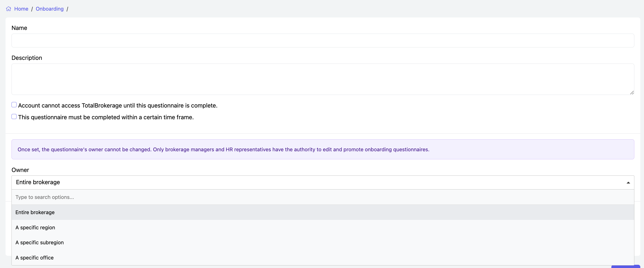The height and width of the screenshot is (268, 644).
Task: Focus the Name input field
Action: coord(322,41)
